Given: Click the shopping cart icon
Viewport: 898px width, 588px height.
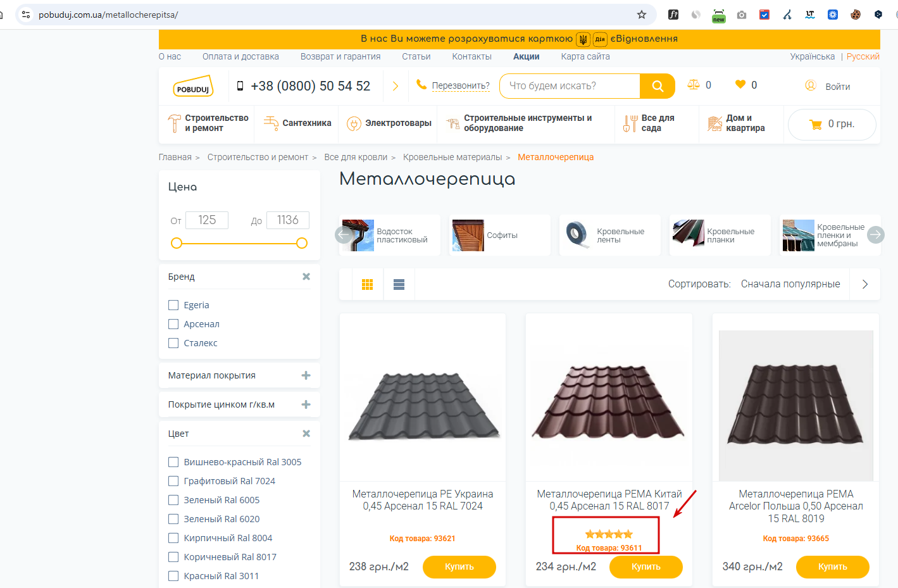Looking at the screenshot, I should coord(816,125).
